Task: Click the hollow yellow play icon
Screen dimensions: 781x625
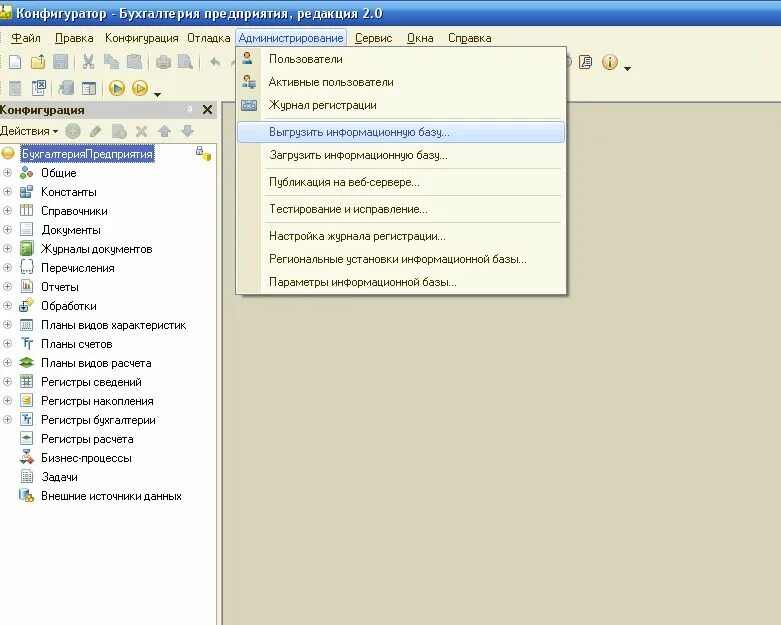Action: (x=140, y=89)
